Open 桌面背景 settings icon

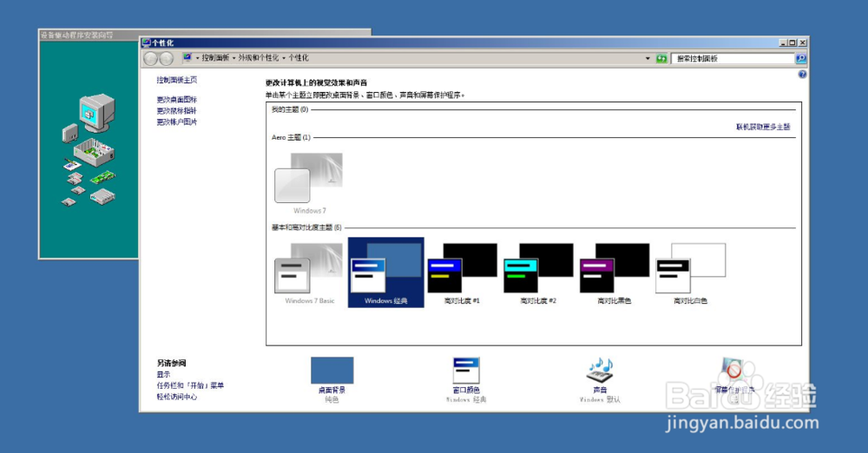tap(332, 371)
